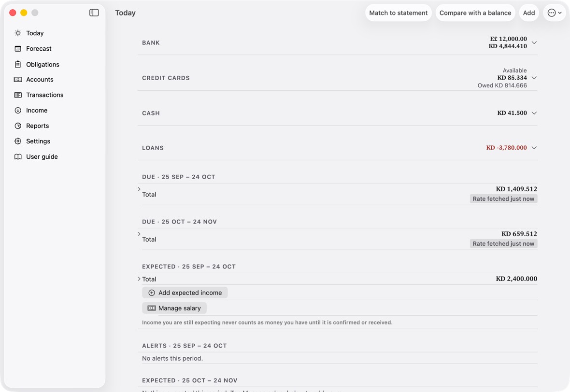Click the calendar icon beside Forecast

click(18, 49)
